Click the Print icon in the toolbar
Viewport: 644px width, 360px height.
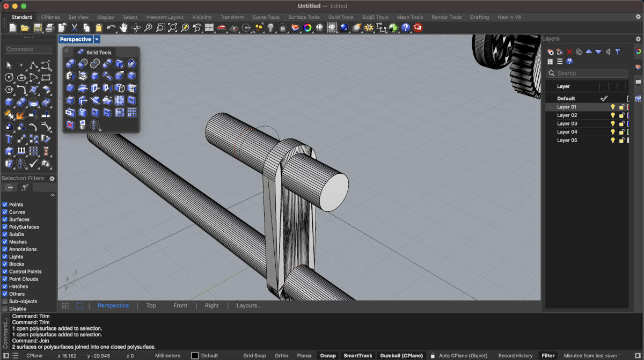point(49,27)
